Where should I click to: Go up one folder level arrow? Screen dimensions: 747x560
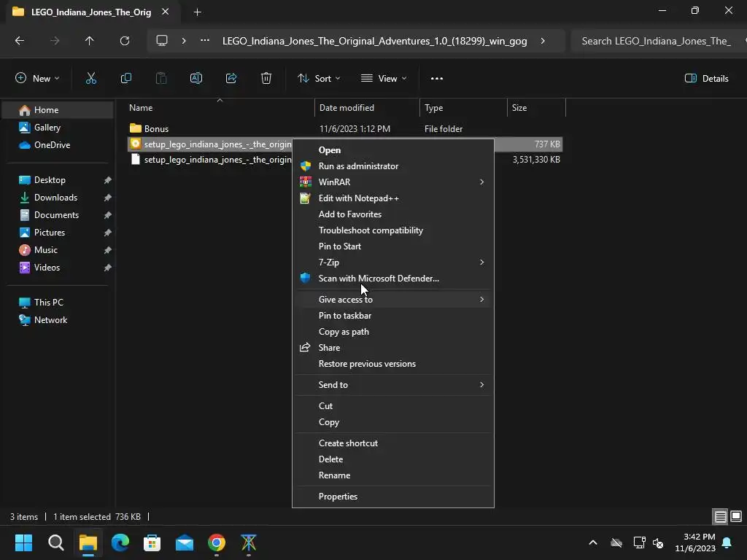[x=89, y=41]
